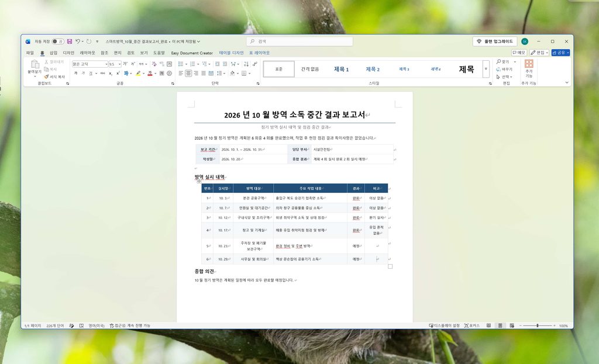Apply the 간격 없음 style
This screenshot has width=599, height=364.
pos(310,69)
